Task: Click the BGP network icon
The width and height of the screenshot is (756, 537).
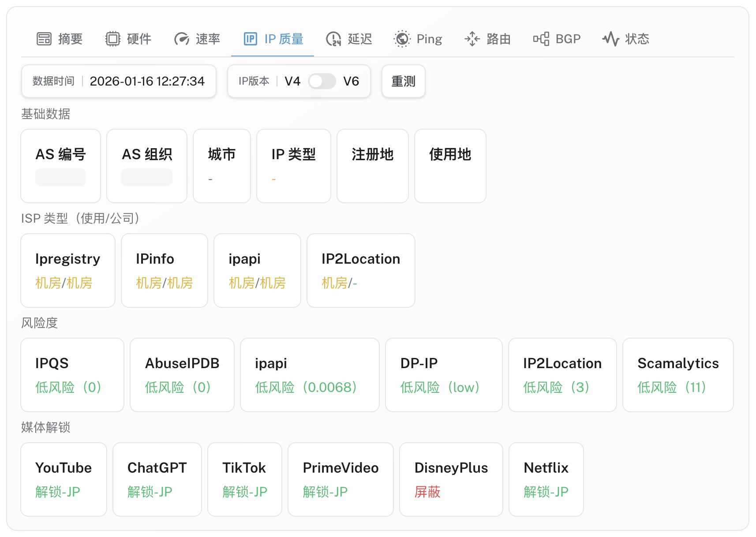Action: coord(541,39)
